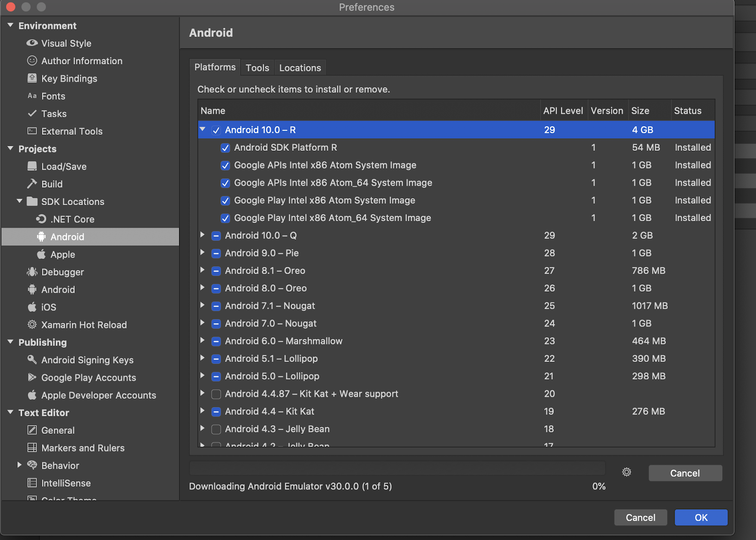Image resolution: width=756 pixels, height=540 pixels.
Task: Select the Android 8.0 – Oreo row
Action: 456,288
